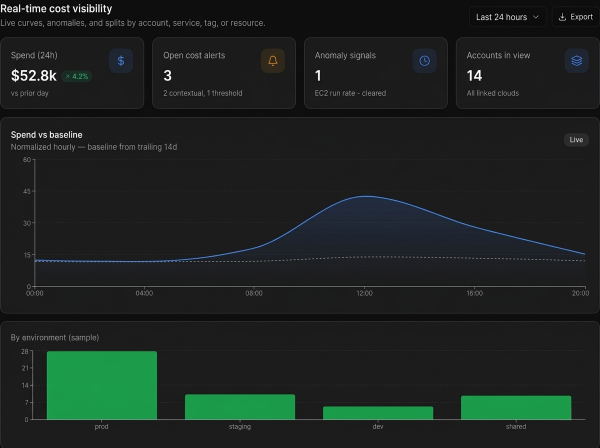
Task: Click the spend curve peak at 12:00
Action: coord(366,196)
